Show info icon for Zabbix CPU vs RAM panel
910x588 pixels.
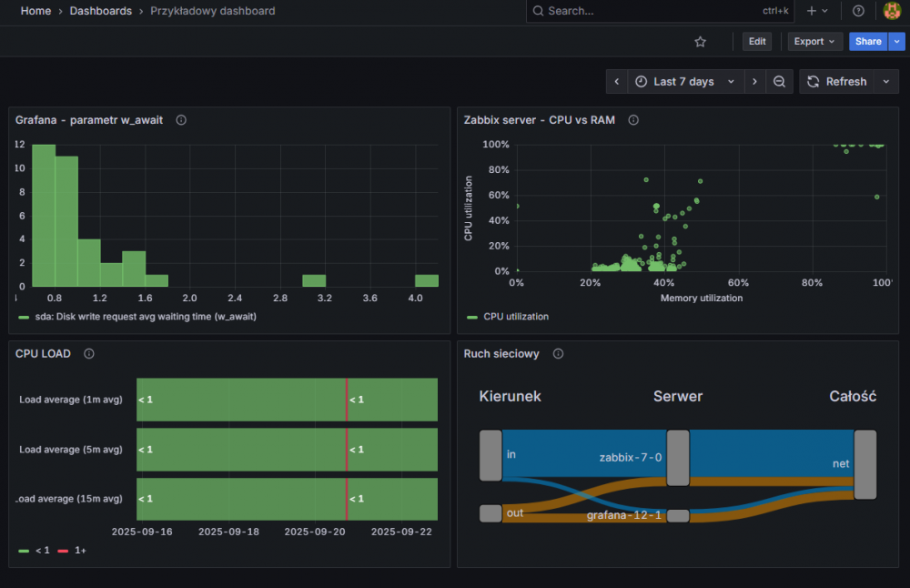(x=633, y=120)
